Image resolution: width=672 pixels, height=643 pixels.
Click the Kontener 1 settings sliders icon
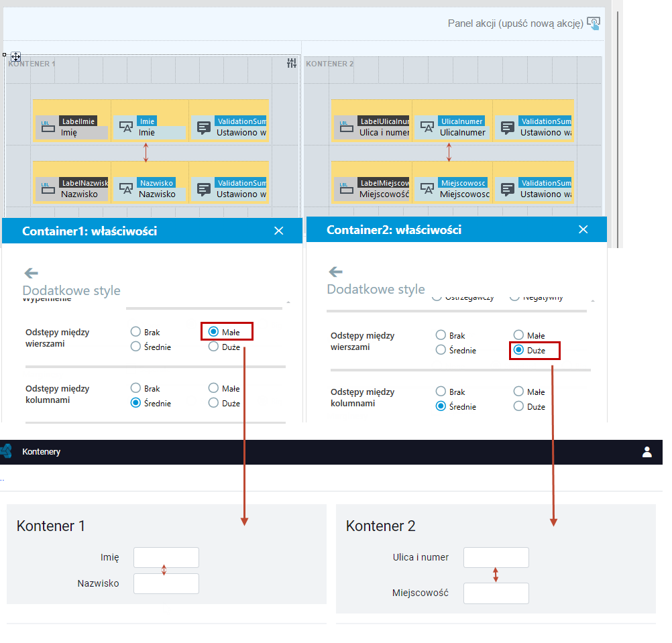click(x=292, y=64)
